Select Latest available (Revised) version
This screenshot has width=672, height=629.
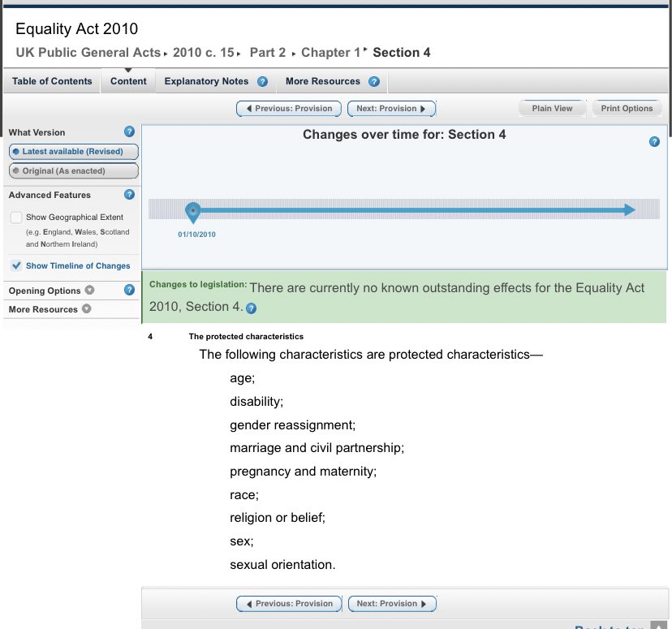[73, 152]
